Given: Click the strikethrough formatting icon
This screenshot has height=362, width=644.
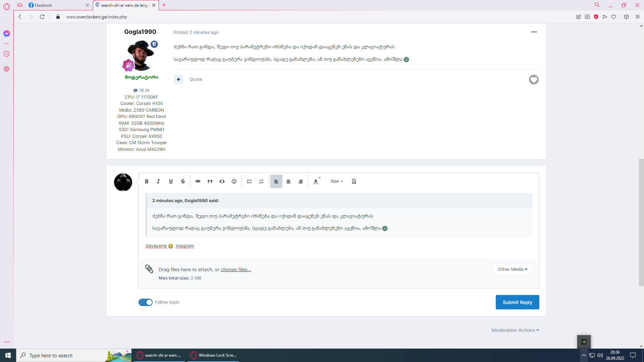Looking at the screenshot, I should pyautogui.click(x=183, y=181).
